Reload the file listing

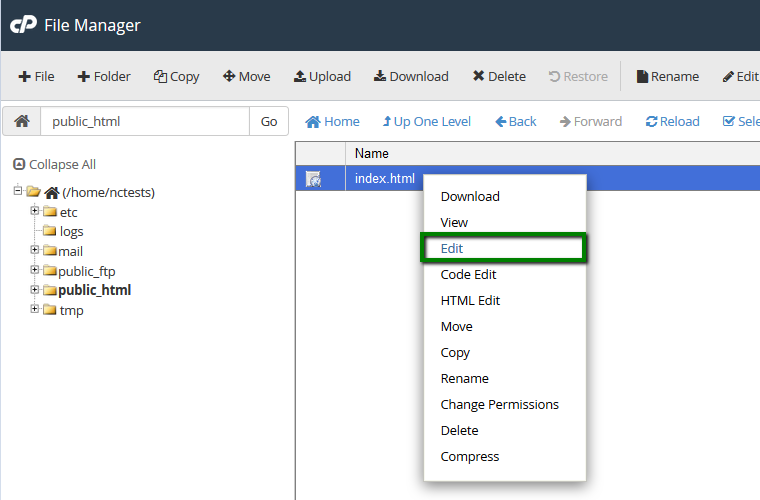[672, 121]
